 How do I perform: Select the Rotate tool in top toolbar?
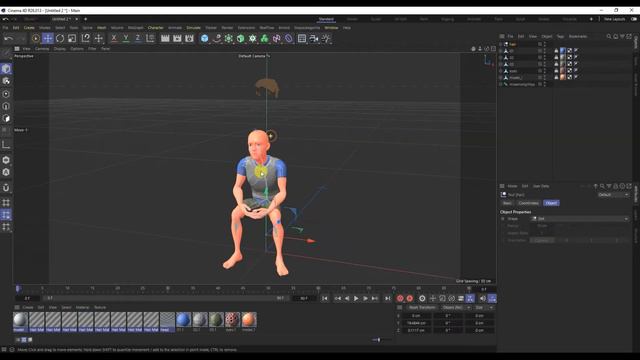(x=60, y=38)
